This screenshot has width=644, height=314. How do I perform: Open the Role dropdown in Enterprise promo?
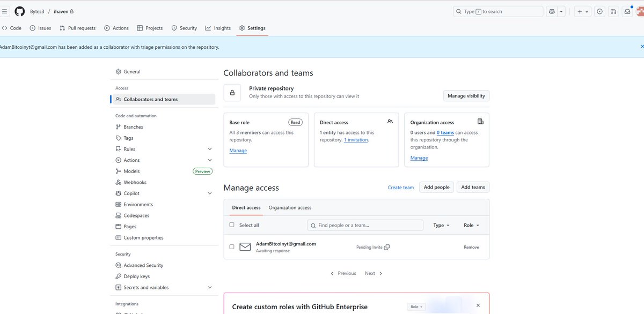[x=416, y=307]
